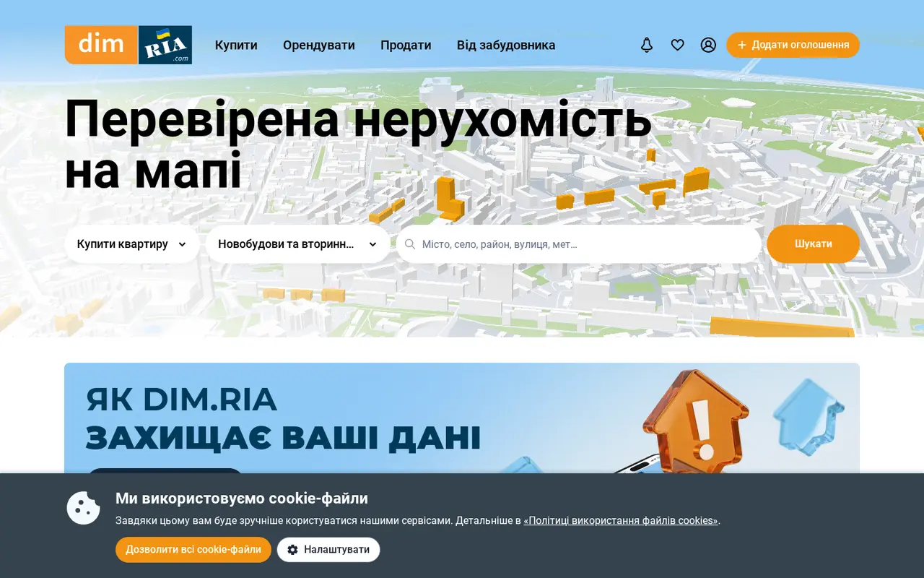
Task: Open cookie settings via 'Налаштувати'
Action: 328,550
